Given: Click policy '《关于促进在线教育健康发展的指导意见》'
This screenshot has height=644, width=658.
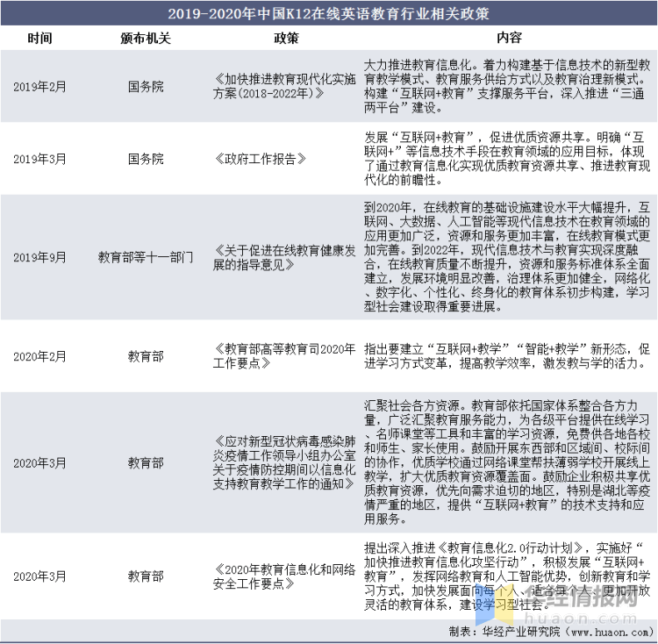Looking at the screenshot, I should (284, 258).
